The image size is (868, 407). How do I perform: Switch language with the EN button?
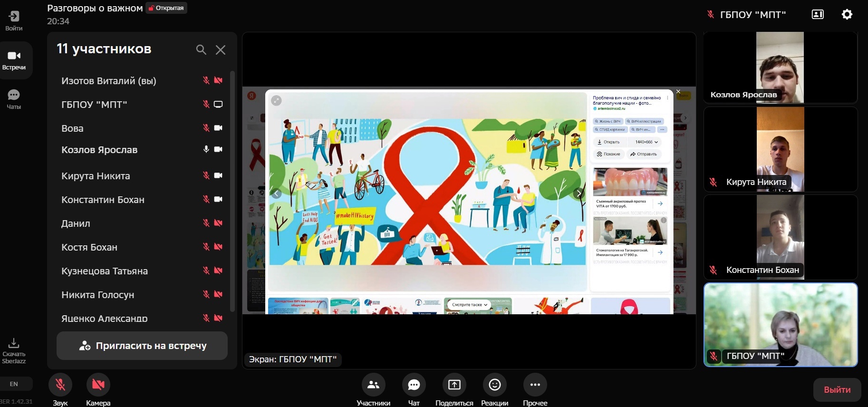(14, 384)
